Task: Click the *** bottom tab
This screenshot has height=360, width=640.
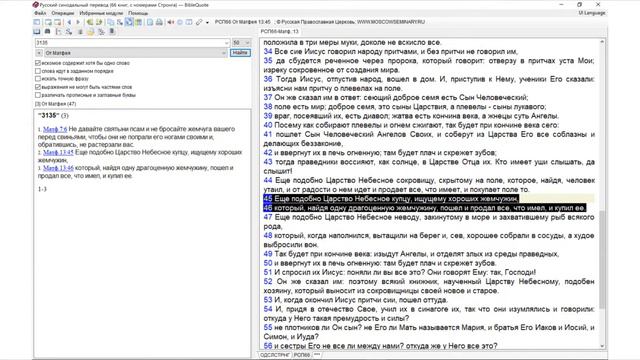Action: click(317, 355)
